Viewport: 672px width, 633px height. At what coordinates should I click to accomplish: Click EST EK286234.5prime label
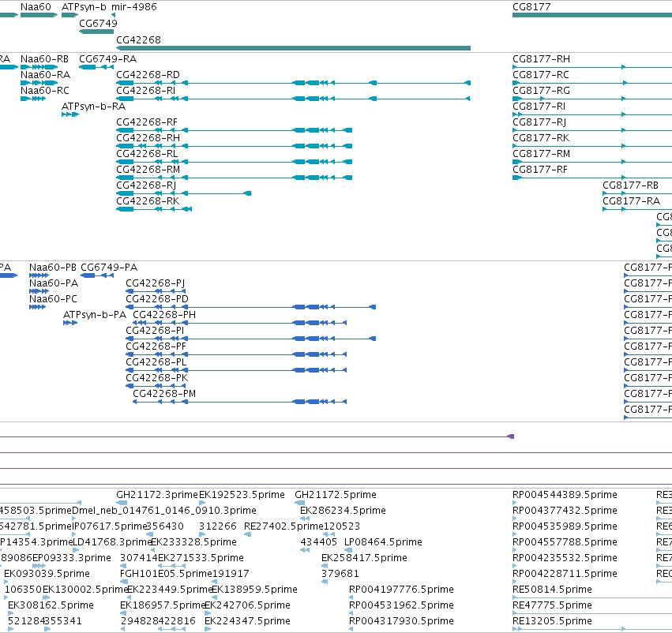point(343,511)
